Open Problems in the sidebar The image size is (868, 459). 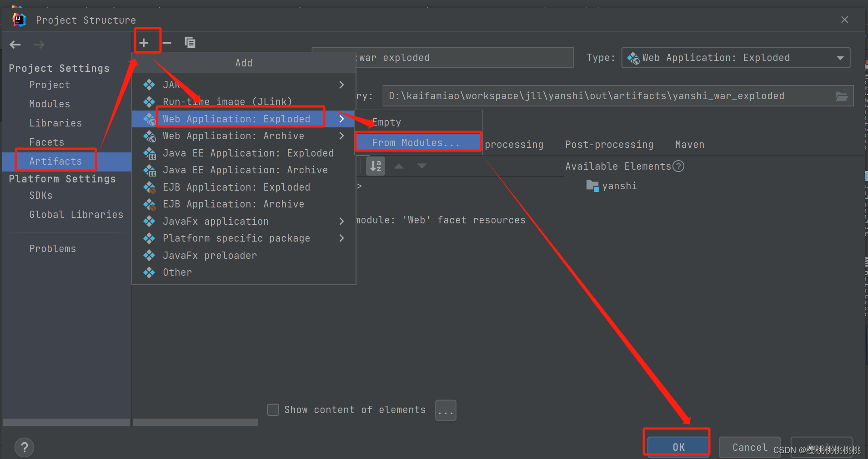coord(52,249)
